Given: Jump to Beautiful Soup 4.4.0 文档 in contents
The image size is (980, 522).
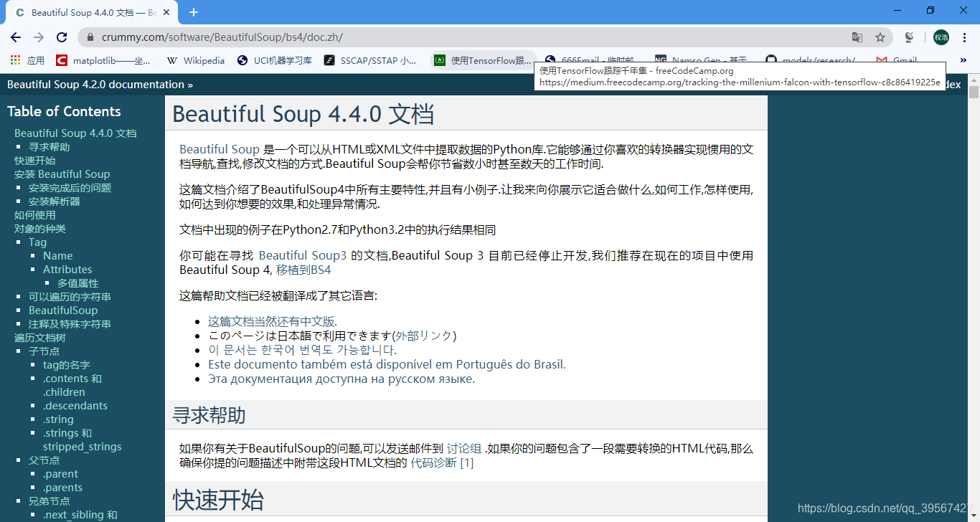Looking at the screenshot, I should coord(75,133).
